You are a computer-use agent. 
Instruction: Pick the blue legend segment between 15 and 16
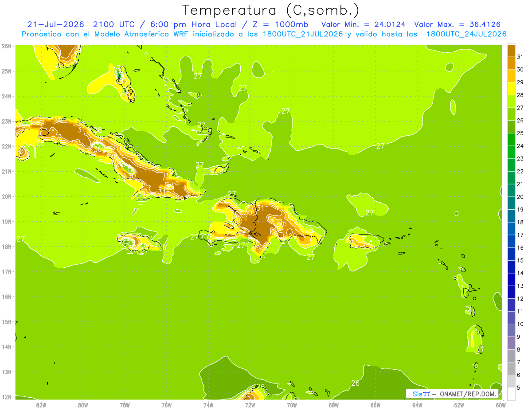[x=511, y=254]
